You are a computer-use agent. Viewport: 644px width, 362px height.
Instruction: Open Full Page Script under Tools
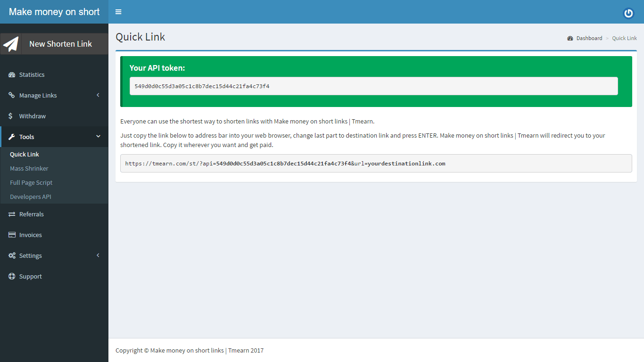tap(31, 182)
